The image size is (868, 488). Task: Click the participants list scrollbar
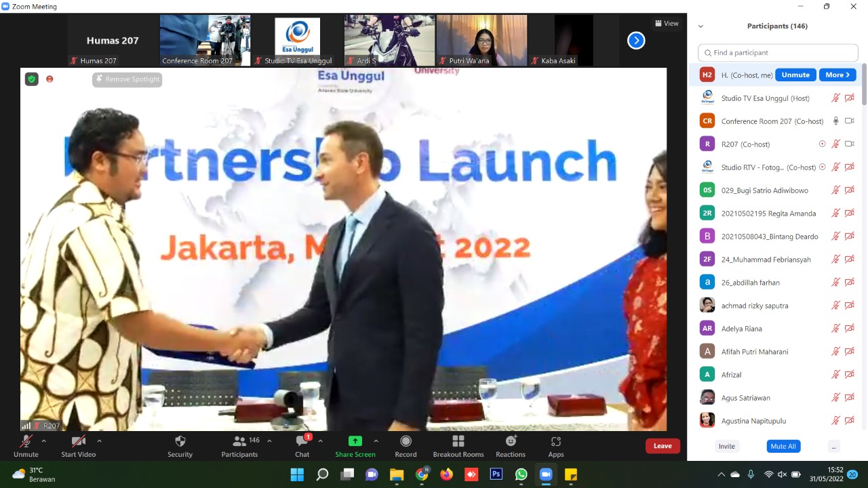tap(864, 85)
